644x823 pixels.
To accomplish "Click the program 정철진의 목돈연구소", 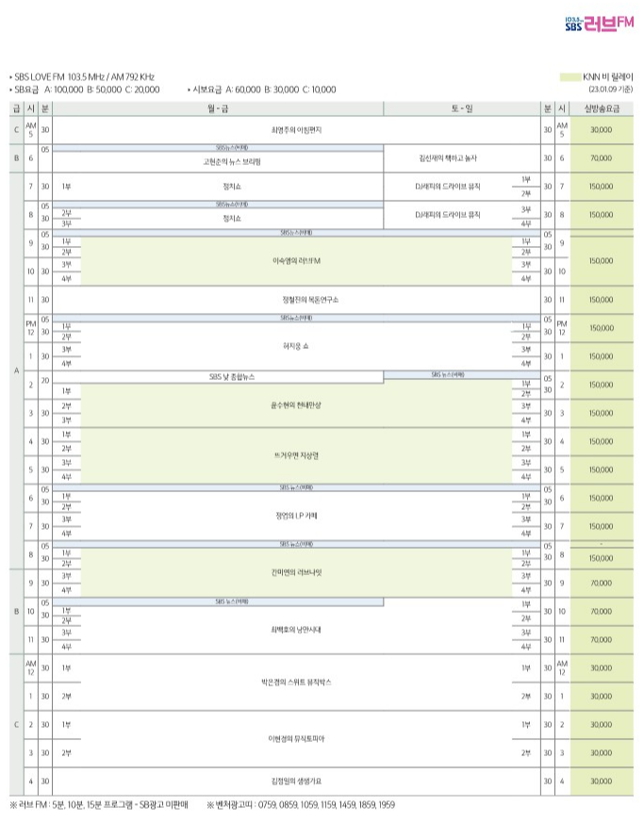I will 310,300.
